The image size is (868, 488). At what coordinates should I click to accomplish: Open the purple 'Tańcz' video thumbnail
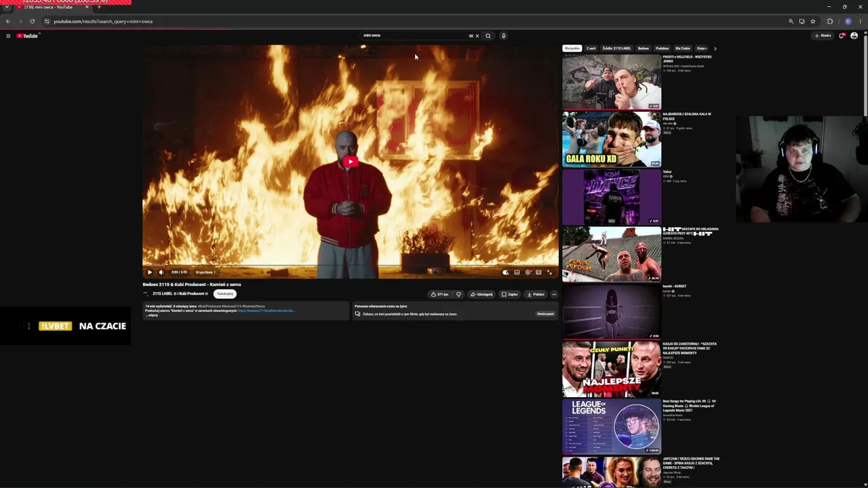(612, 197)
